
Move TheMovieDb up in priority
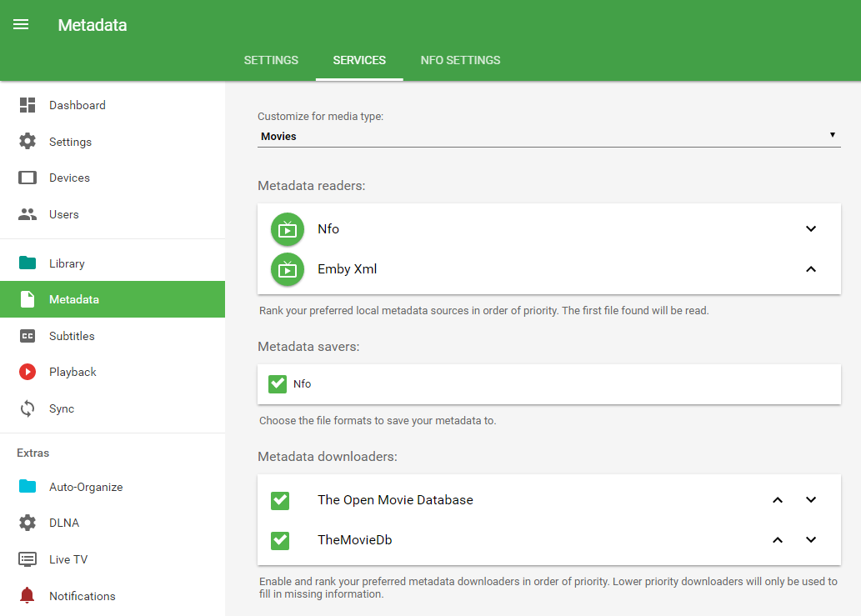(778, 539)
